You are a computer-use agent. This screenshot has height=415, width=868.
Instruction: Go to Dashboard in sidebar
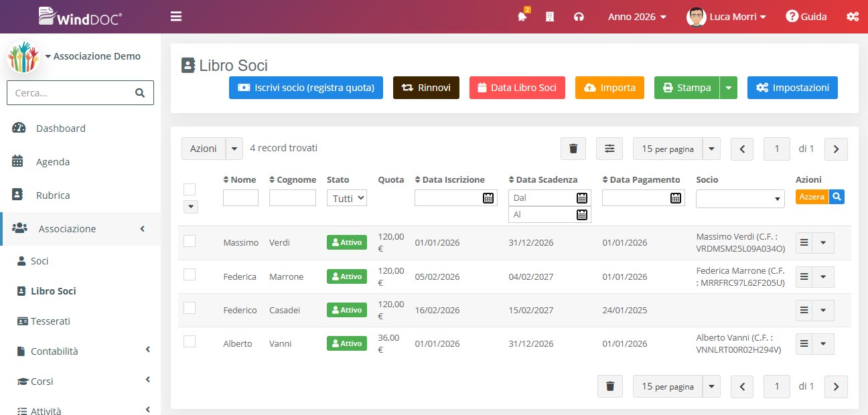[60, 129]
